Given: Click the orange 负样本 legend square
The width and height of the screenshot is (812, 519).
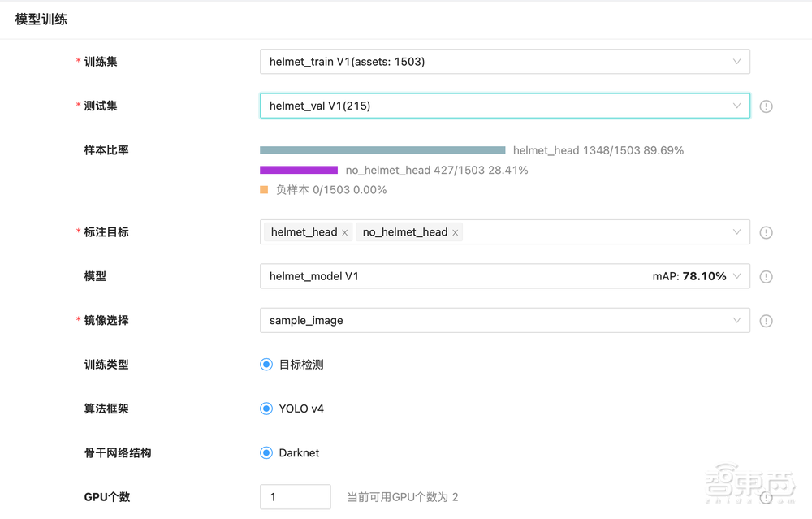Looking at the screenshot, I should (x=264, y=190).
